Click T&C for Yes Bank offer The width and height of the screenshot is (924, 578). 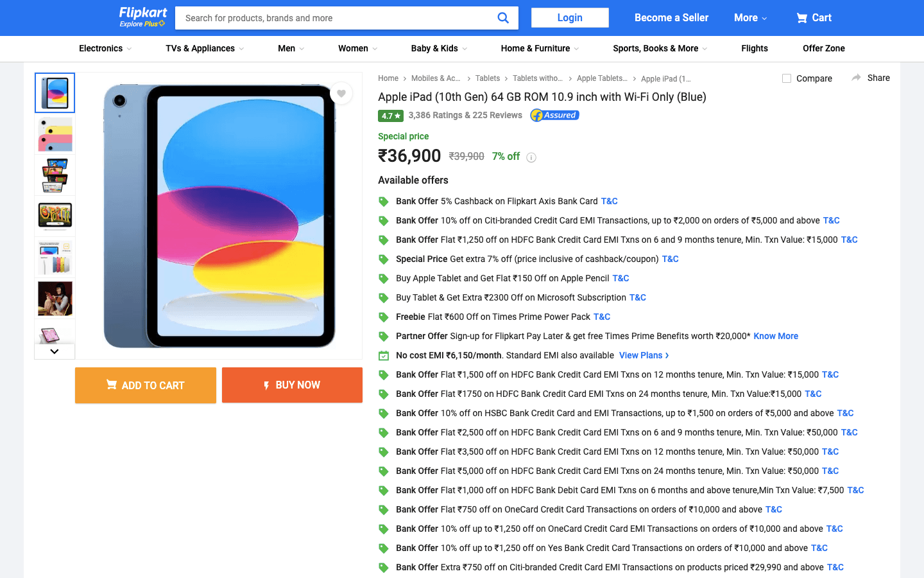pyautogui.click(x=819, y=548)
